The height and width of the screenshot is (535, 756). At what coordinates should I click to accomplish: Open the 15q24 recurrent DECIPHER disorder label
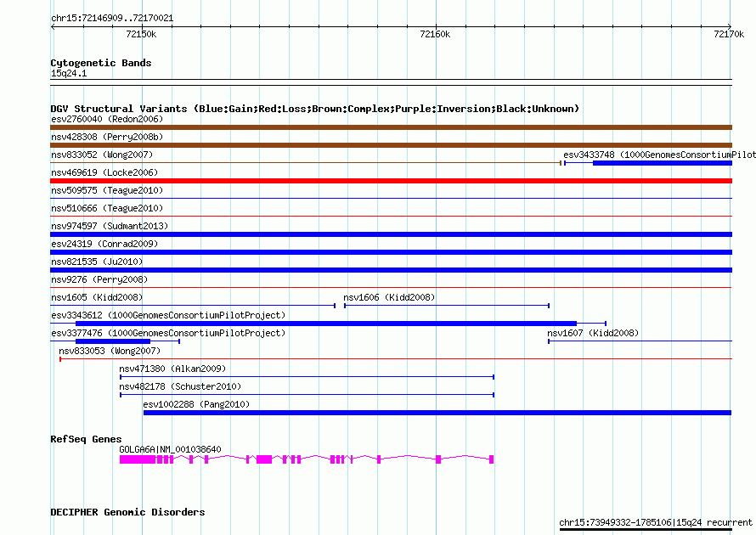(x=656, y=522)
